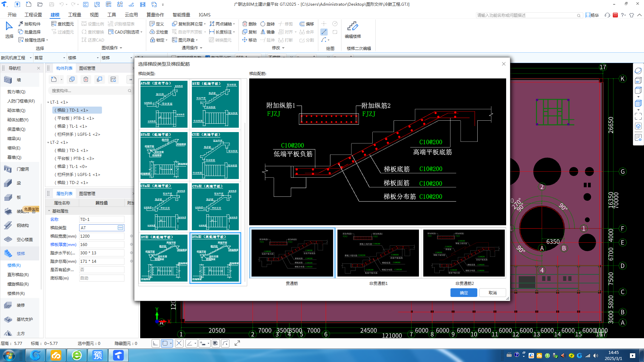Click the Internet Explorer taskbar icon
Image resolution: width=644 pixels, height=362 pixels.
pos(77,355)
